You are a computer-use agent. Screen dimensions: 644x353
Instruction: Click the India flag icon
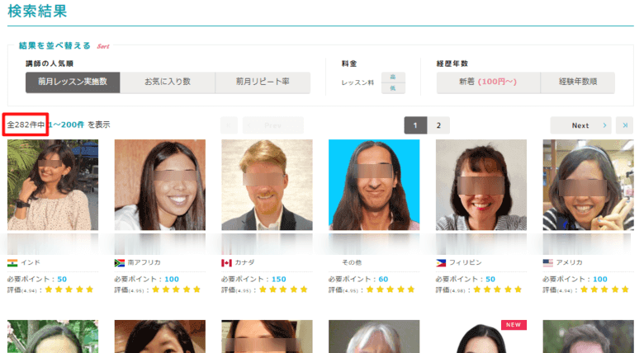[12, 262]
